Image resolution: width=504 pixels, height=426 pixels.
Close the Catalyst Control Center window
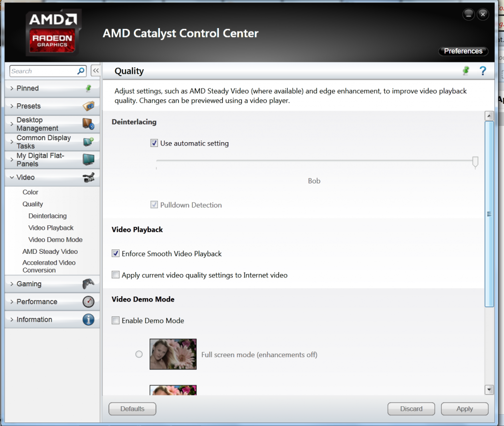coord(483,14)
